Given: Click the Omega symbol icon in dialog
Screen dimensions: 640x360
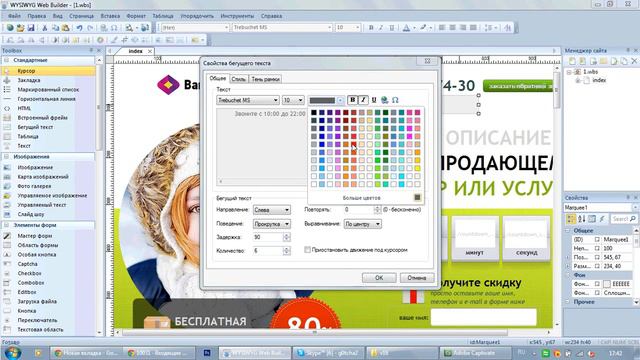Looking at the screenshot, I should point(395,100).
